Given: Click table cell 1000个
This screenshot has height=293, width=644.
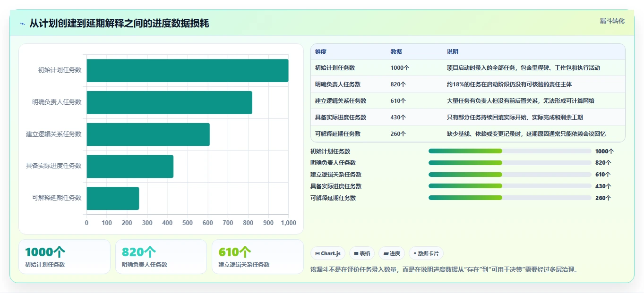Looking at the screenshot, I should point(400,68).
